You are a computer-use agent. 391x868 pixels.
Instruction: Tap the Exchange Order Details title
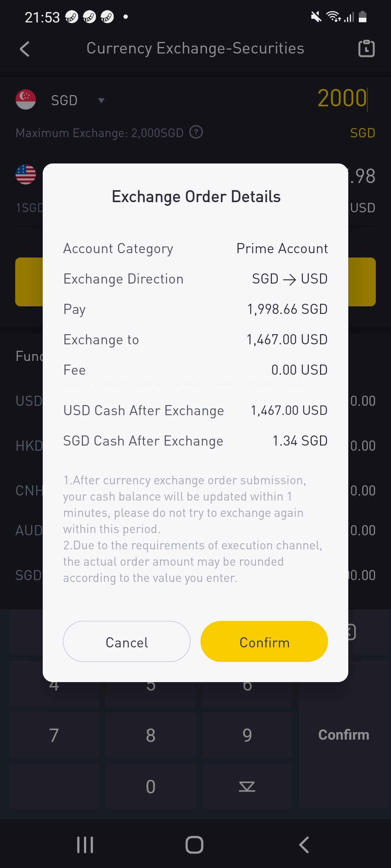tap(196, 197)
